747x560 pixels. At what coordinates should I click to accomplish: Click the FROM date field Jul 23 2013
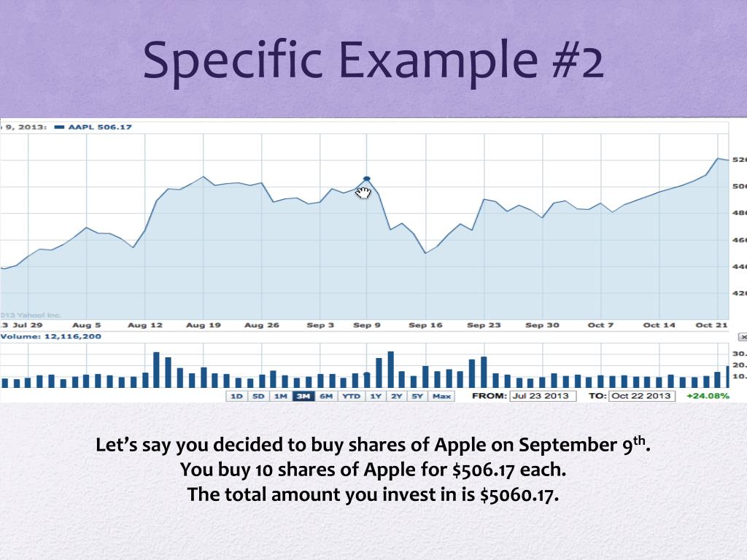point(543,396)
